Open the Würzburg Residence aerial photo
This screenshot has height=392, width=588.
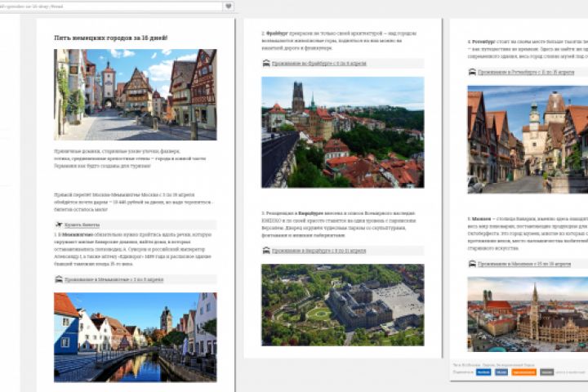343,305
